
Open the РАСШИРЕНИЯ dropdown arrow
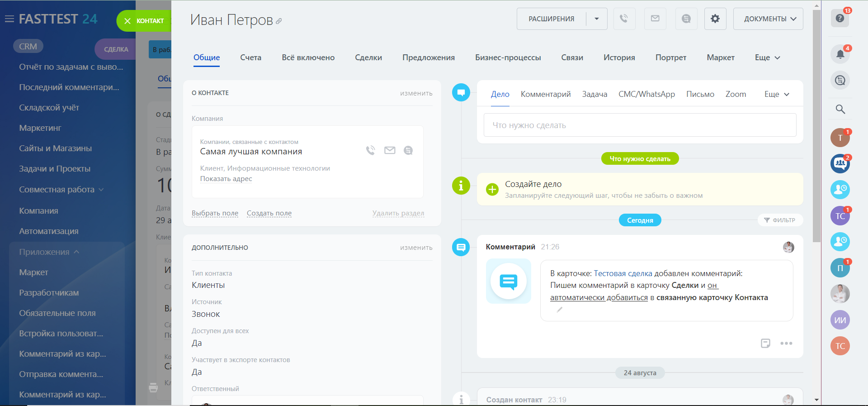(597, 19)
